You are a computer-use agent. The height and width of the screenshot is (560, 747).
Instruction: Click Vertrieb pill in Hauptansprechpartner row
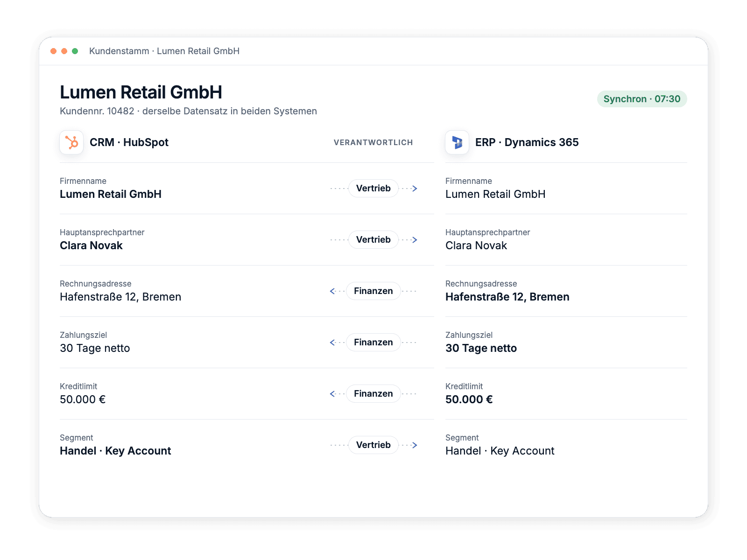373,240
